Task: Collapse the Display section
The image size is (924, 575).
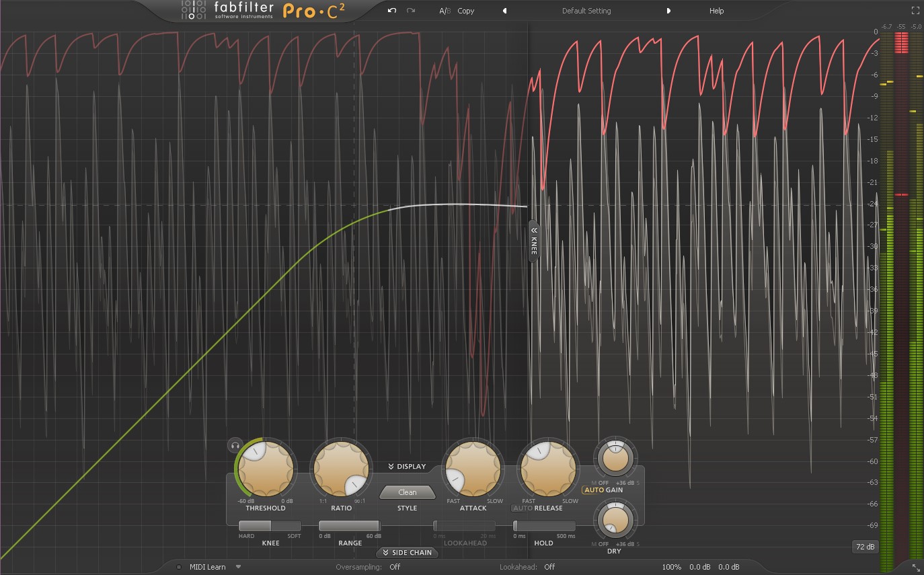Action: click(x=407, y=466)
